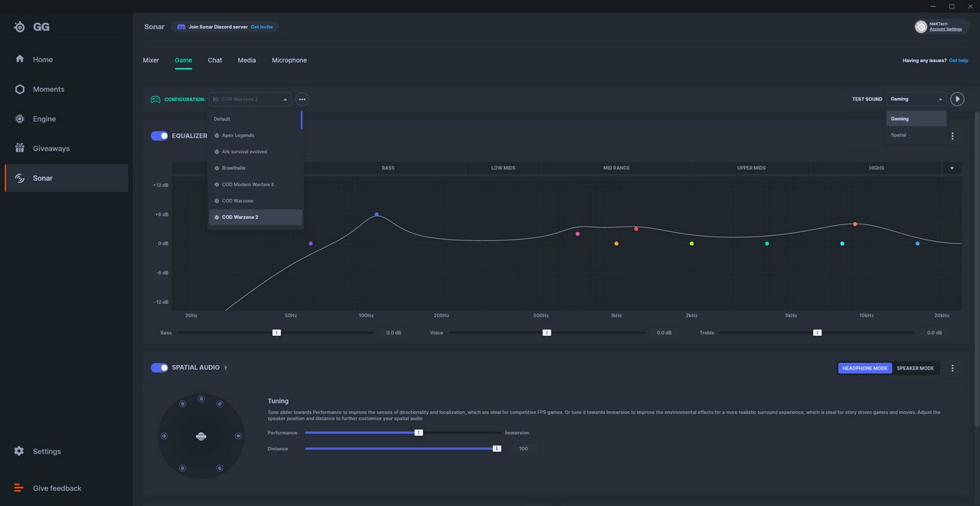Choose the COD Modern Warfare II preset
The image size is (980, 506).
(x=255, y=184)
